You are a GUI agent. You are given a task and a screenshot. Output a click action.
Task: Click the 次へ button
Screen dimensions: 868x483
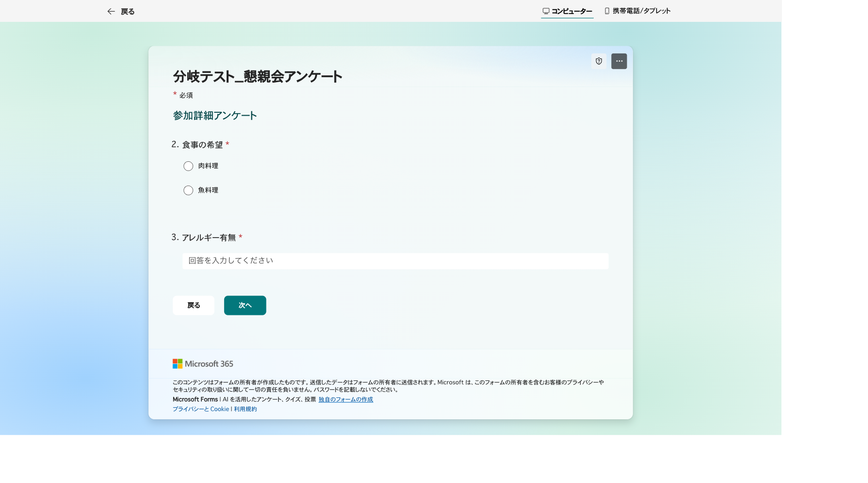[x=245, y=305]
